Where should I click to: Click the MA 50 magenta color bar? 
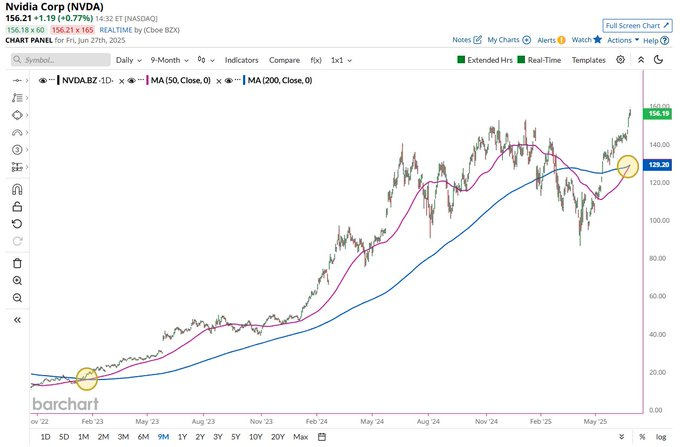147,81
